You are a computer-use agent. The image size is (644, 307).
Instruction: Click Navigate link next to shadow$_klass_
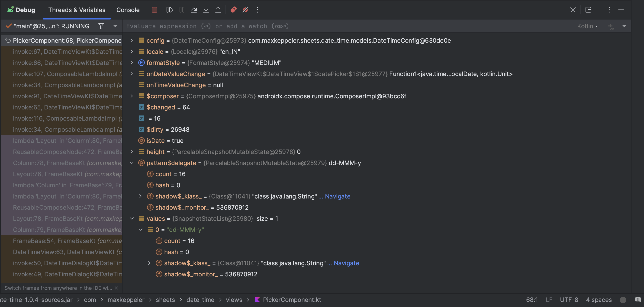(338, 196)
